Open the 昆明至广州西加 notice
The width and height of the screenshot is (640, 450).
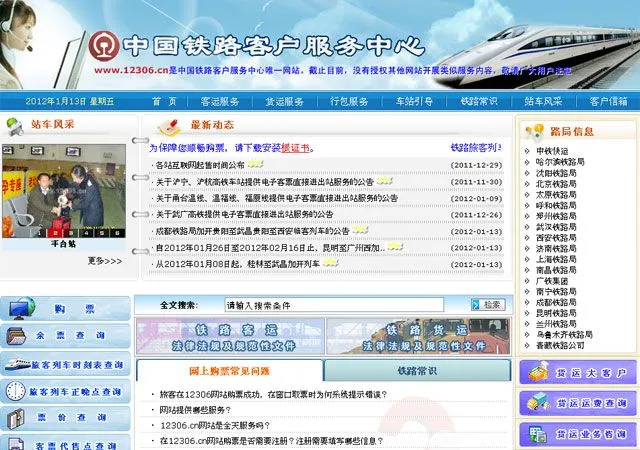(270, 248)
